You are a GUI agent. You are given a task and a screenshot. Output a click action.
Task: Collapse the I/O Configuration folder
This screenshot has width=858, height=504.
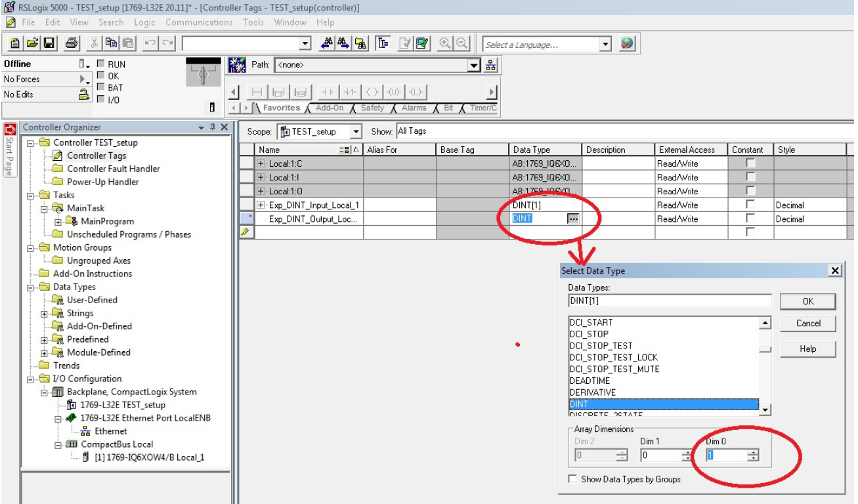tap(30, 379)
